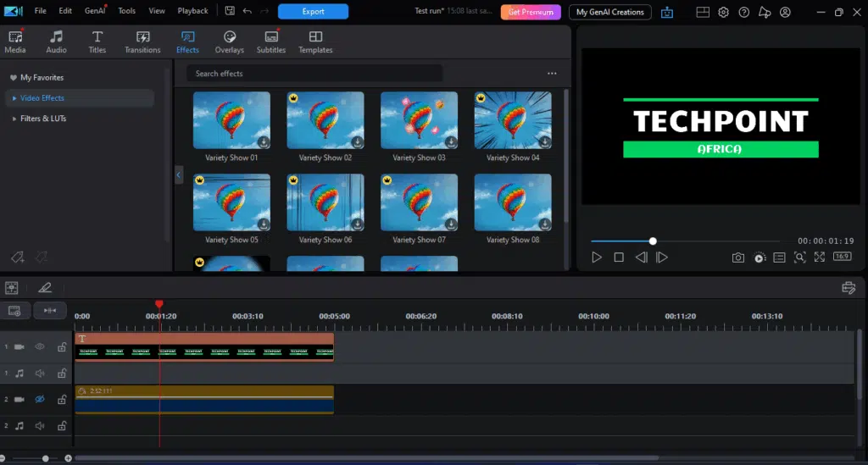Screen dimensions: 868x465
Task: Stop preview playback
Action: click(x=619, y=257)
